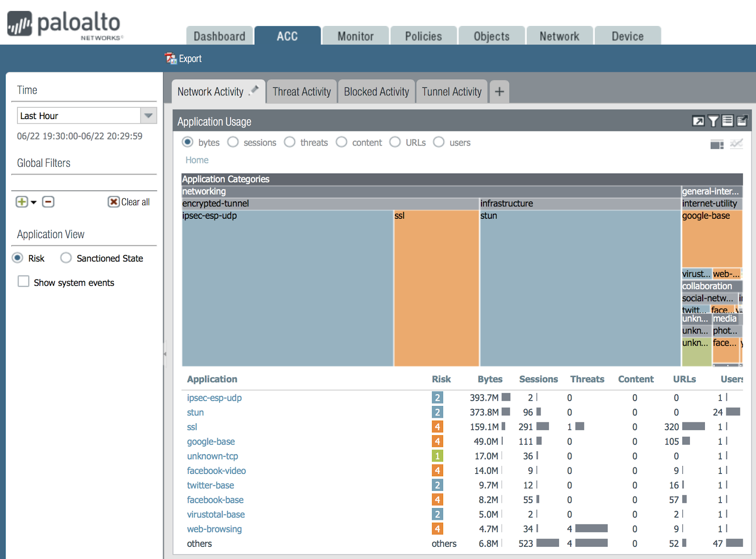Click the infrastructure subcategory header

point(580,203)
